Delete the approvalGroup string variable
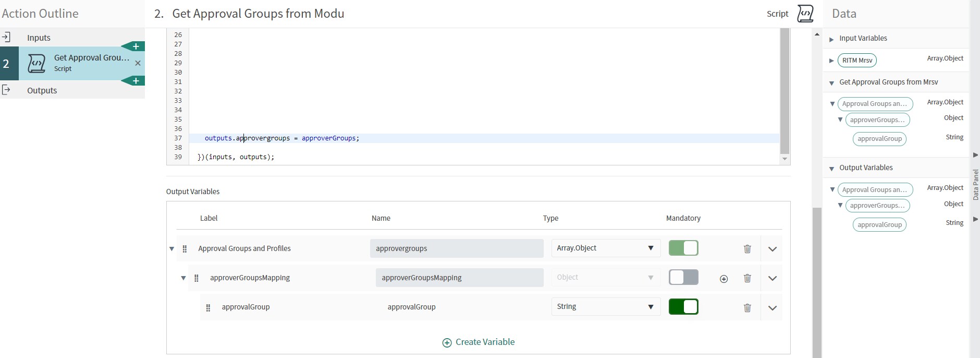Image resolution: width=980 pixels, height=358 pixels. (747, 307)
